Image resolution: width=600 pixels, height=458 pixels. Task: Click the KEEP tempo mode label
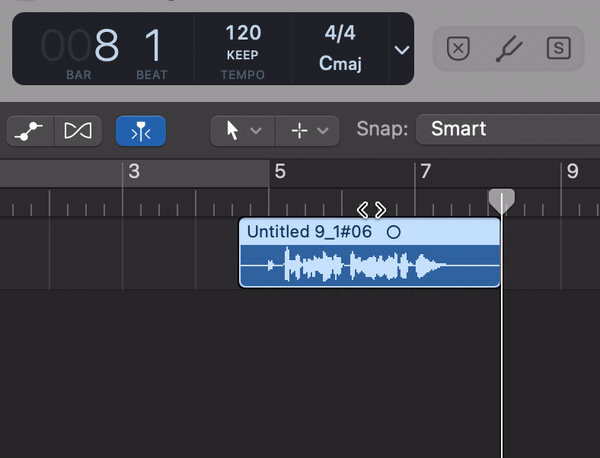243,55
